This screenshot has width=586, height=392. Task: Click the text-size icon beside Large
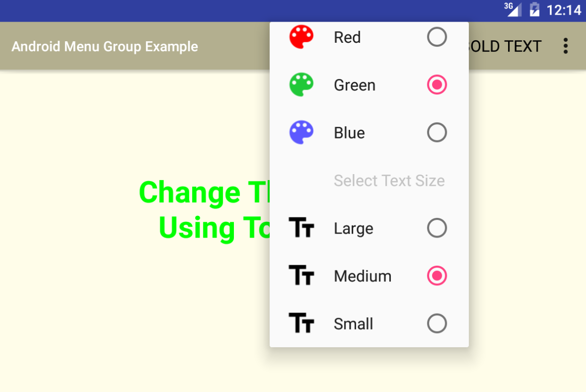tap(301, 227)
